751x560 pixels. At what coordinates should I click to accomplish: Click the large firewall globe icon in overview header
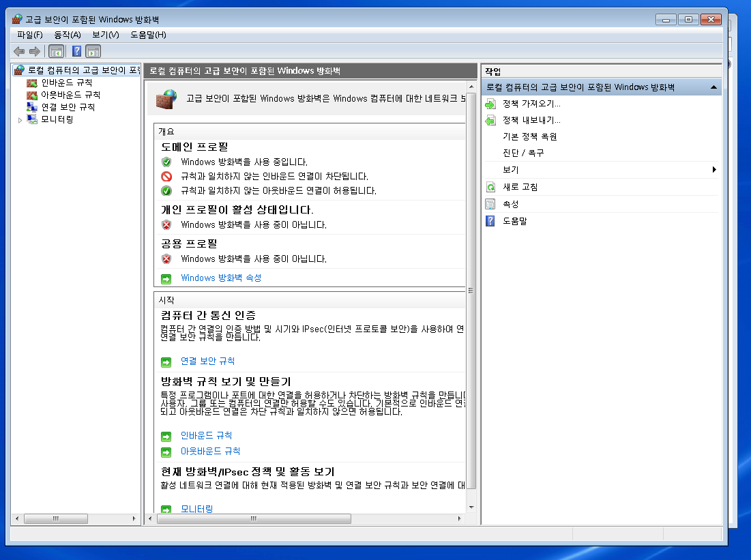point(166,99)
